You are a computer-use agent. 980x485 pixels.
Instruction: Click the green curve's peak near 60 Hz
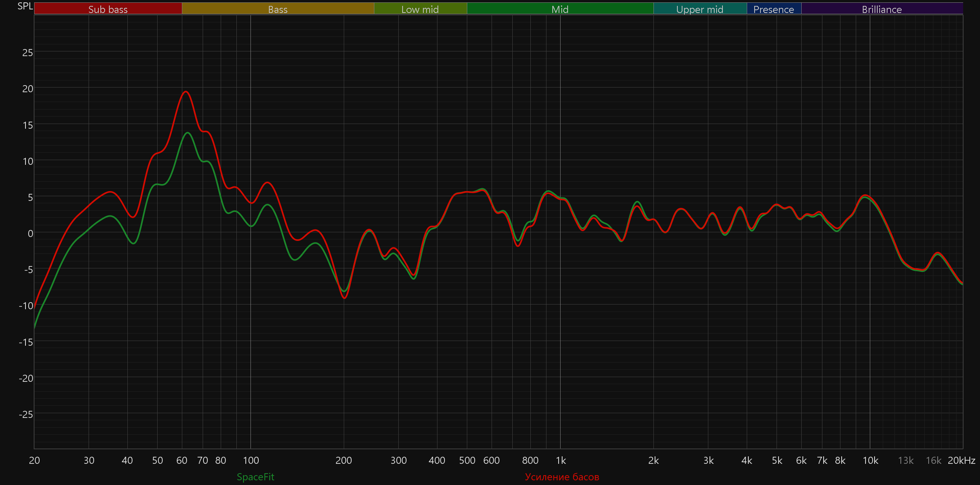pyautogui.click(x=188, y=133)
